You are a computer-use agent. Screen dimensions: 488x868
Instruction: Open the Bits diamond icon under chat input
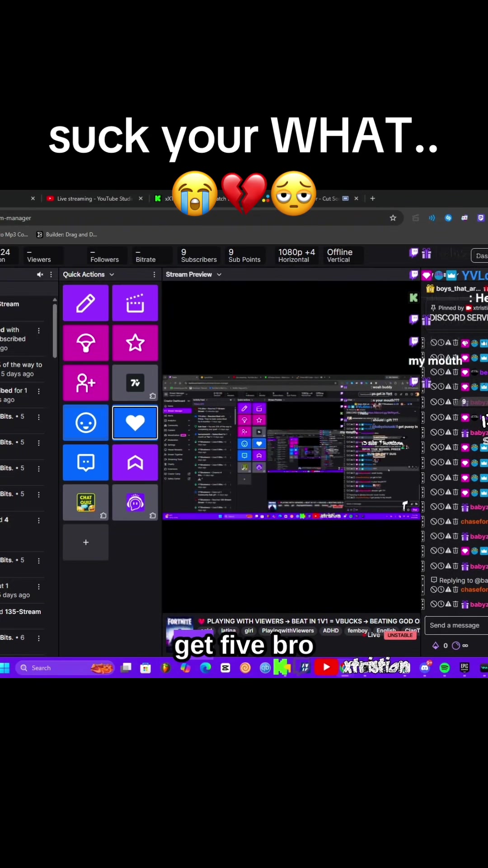coord(436,646)
